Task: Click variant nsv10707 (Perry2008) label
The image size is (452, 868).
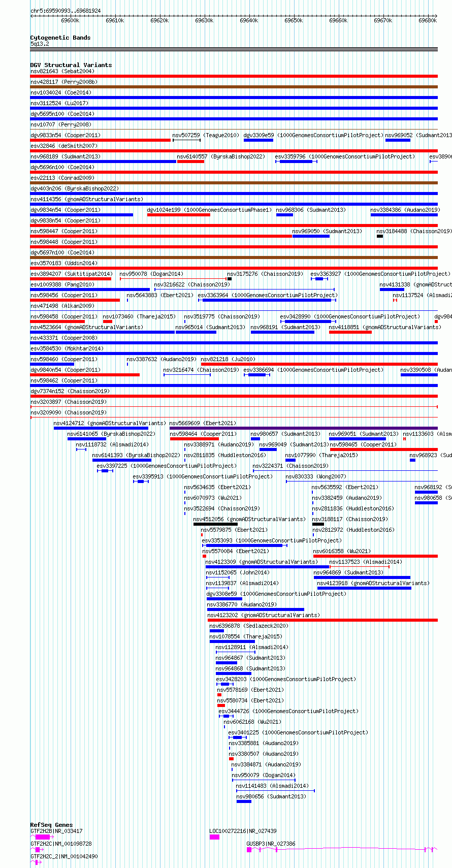Action: 60,124
